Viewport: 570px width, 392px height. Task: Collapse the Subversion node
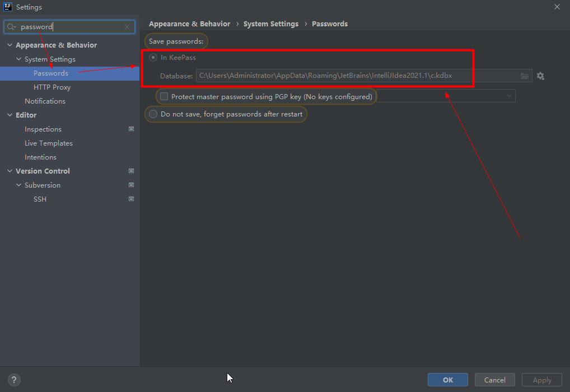pos(19,185)
